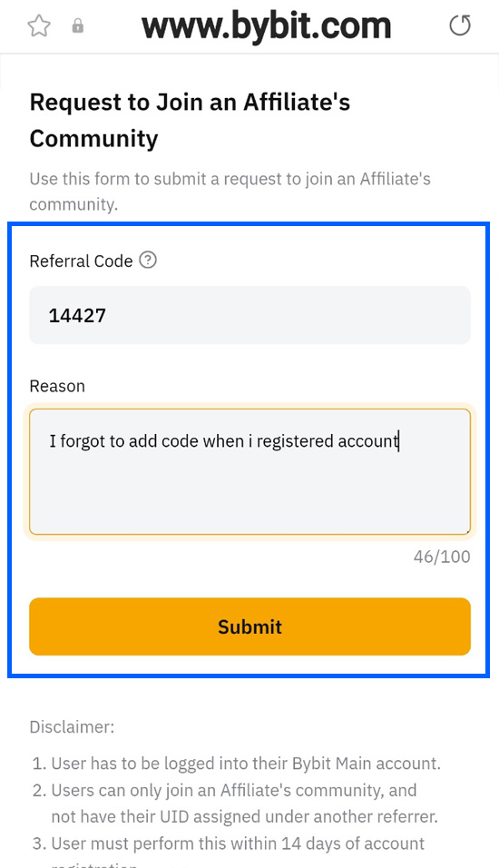Click the 'Use this form' description text
Viewport: 499px width, 868px height.
pos(230,192)
